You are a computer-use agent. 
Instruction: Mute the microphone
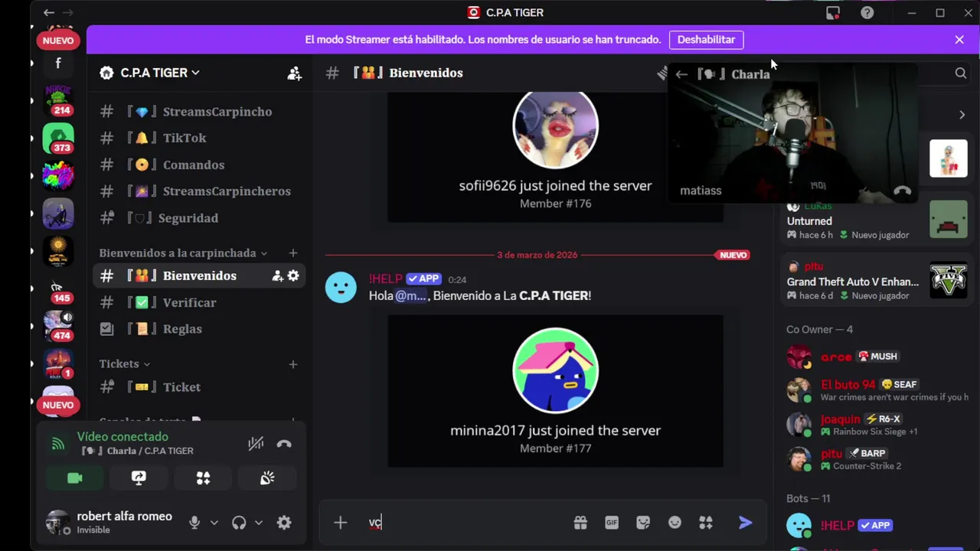194,523
